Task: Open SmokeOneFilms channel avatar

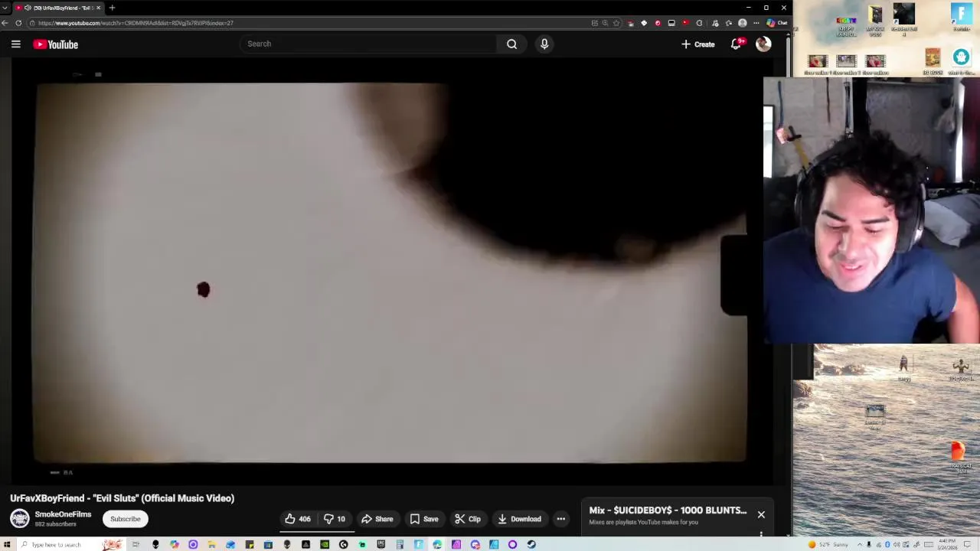Action: pos(20,519)
